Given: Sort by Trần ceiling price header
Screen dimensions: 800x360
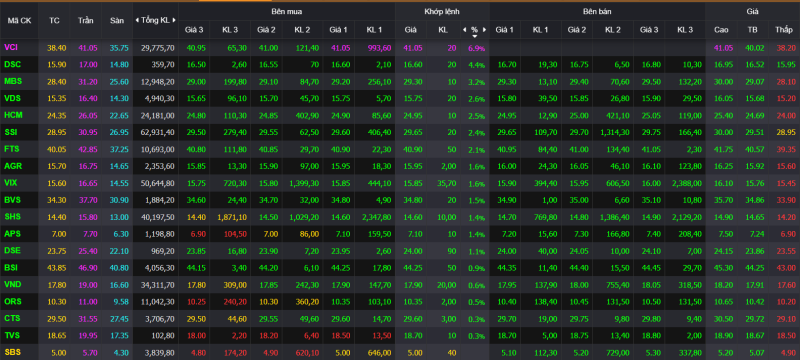Looking at the screenshot, I should 86,20.
